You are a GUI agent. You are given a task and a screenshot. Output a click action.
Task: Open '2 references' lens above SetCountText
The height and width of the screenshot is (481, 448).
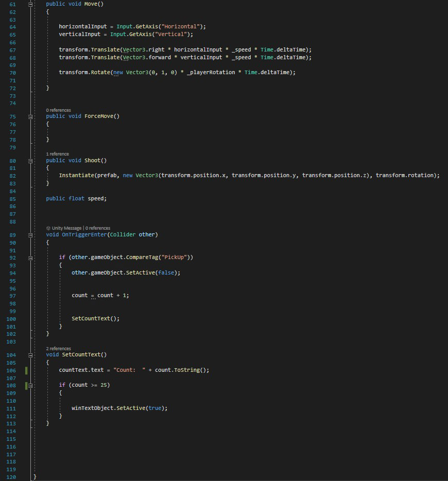click(x=58, y=349)
